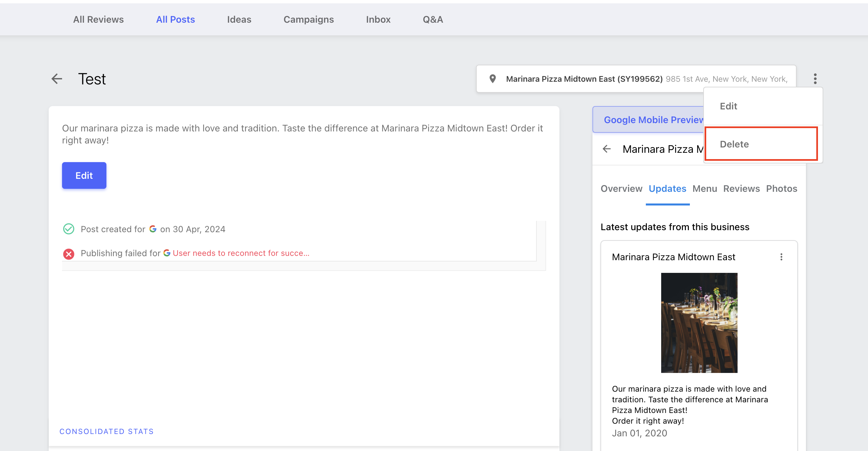The height and width of the screenshot is (451, 868).
Task: Open Photos tab in mobile preview
Action: coord(781,188)
